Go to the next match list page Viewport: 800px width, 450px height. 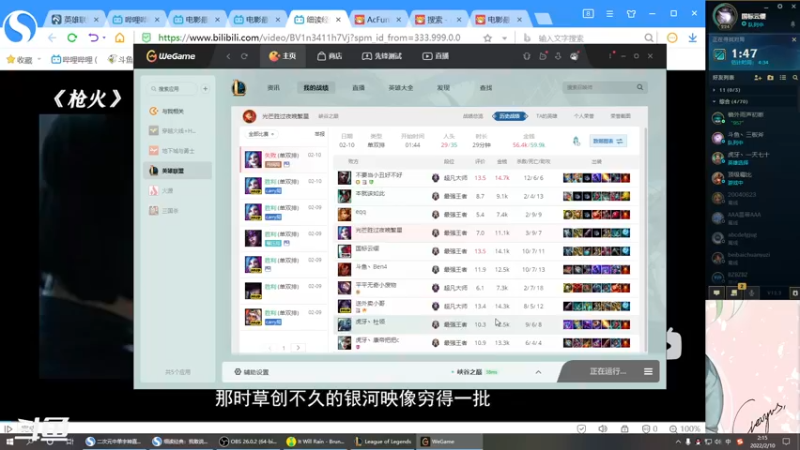[x=298, y=348]
